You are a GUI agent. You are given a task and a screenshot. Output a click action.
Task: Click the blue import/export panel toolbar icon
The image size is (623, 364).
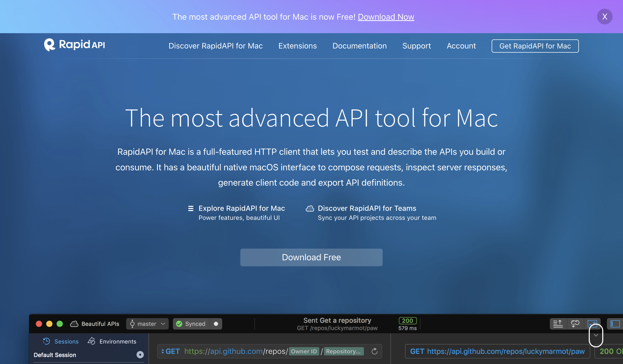pyautogui.click(x=592, y=324)
